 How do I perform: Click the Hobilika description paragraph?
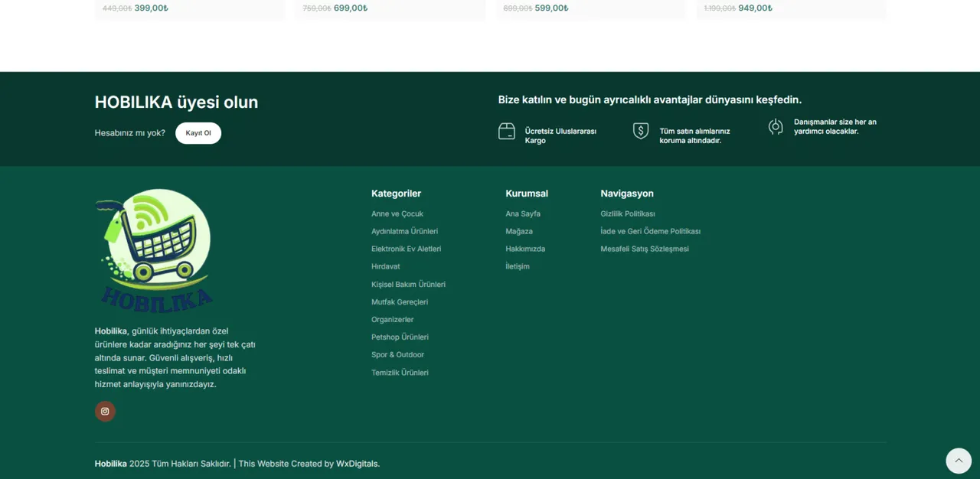tap(175, 357)
